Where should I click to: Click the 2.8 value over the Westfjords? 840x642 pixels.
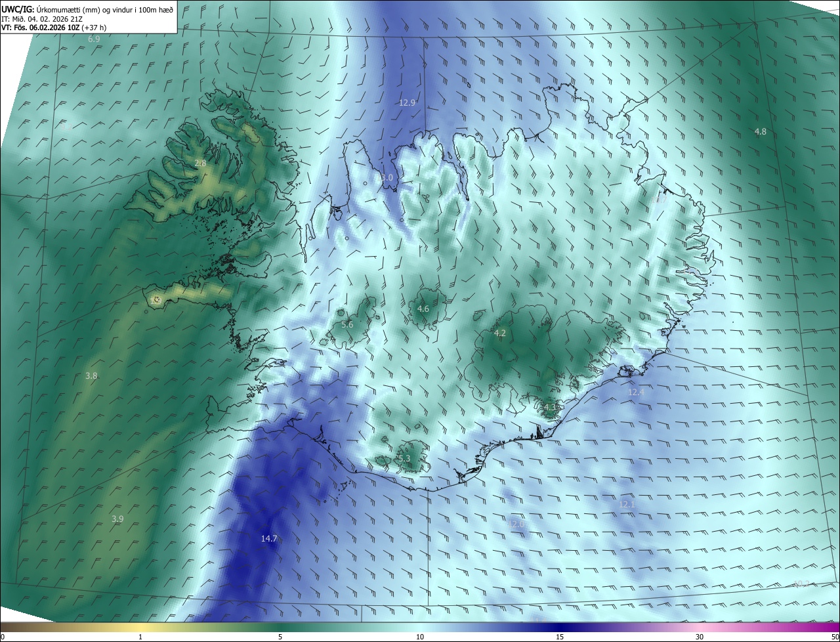200,163
